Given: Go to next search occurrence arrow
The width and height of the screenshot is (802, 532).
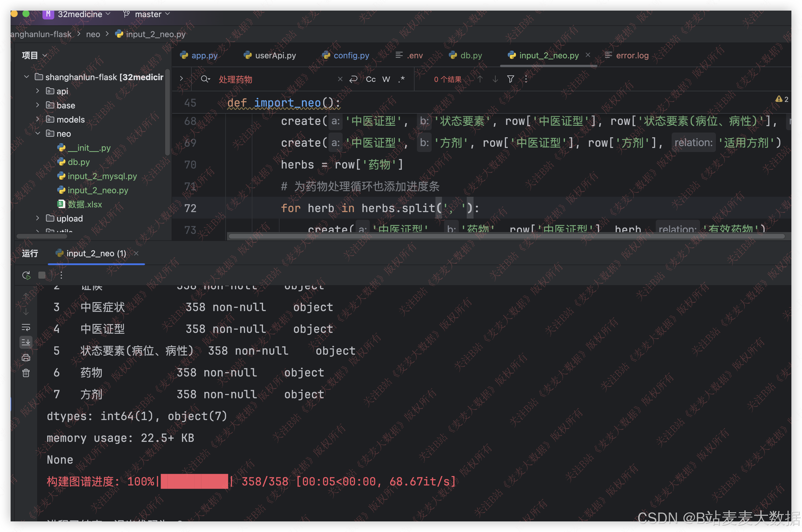Looking at the screenshot, I should (x=495, y=80).
